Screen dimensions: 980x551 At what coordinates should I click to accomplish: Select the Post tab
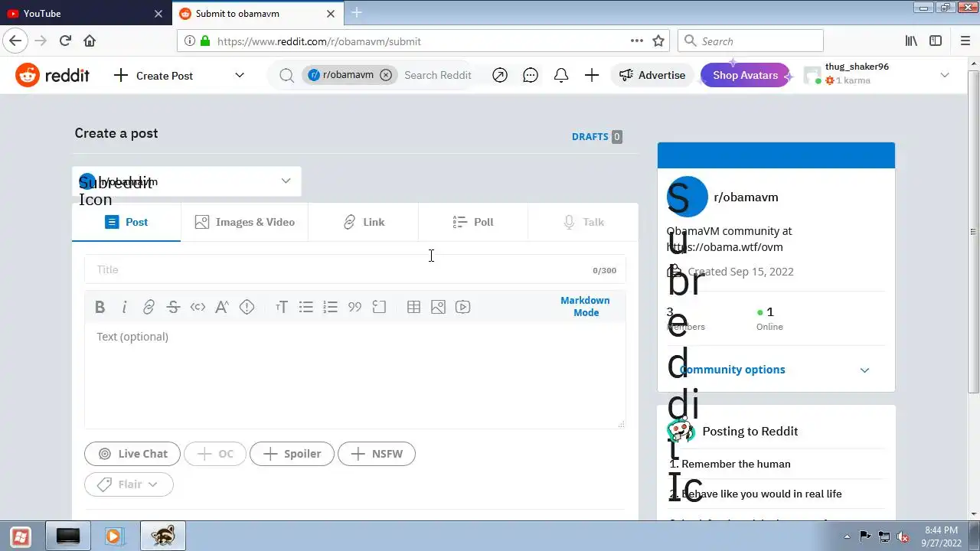pos(126,222)
